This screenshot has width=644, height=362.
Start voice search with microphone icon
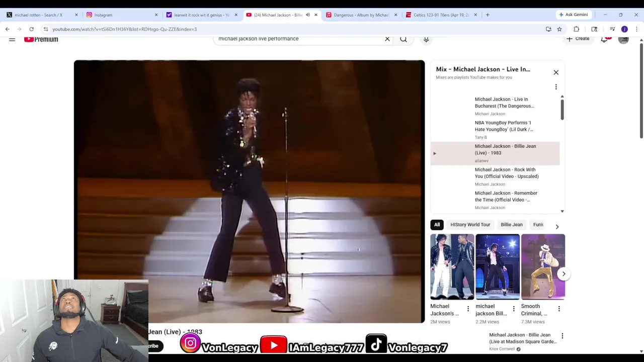(x=426, y=39)
